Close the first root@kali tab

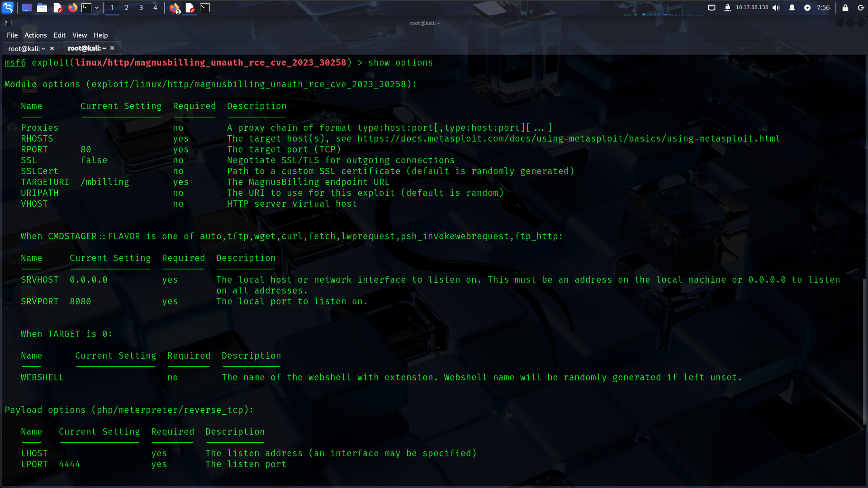tap(52, 48)
